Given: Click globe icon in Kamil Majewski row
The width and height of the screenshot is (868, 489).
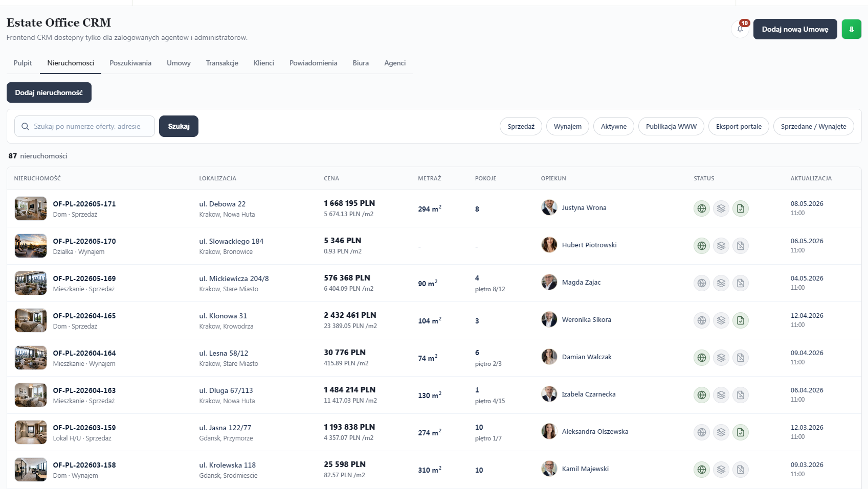Looking at the screenshot, I should point(702,470).
